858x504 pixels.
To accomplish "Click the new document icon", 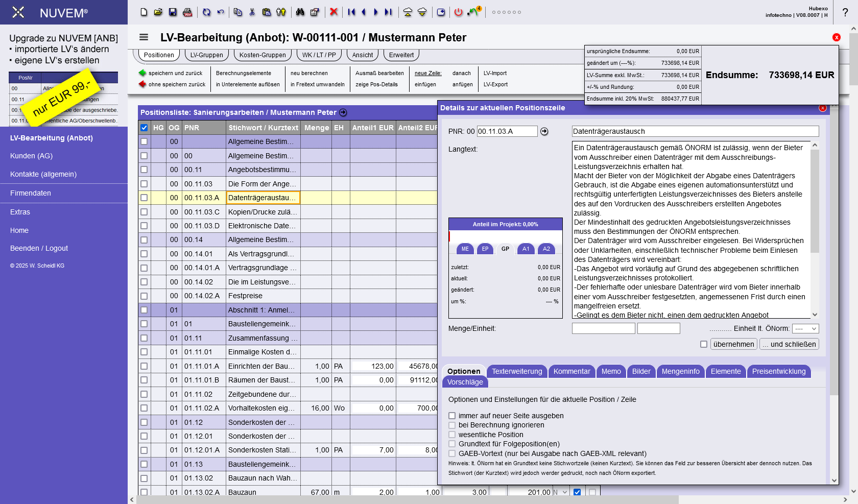I will point(144,12).
